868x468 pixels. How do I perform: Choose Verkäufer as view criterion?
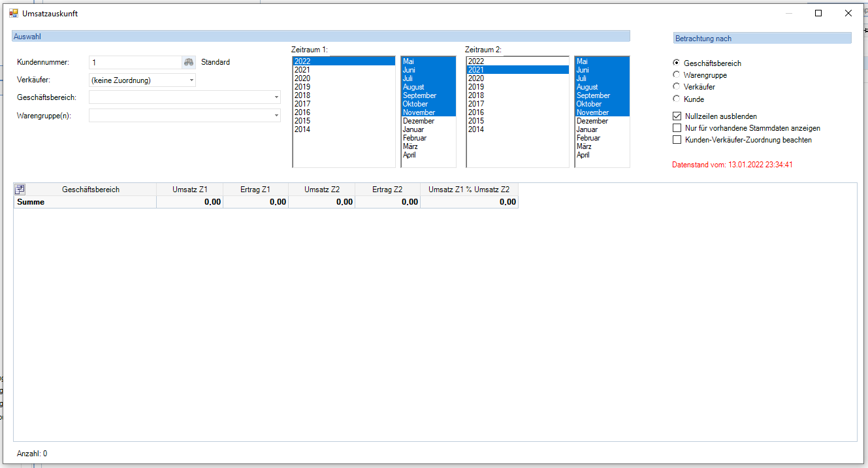point(677,87)
